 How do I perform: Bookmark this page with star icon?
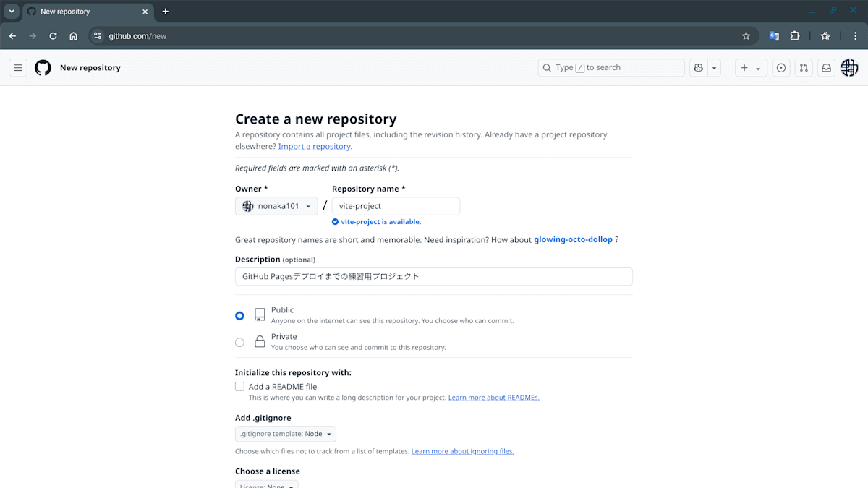coord(746,36)
